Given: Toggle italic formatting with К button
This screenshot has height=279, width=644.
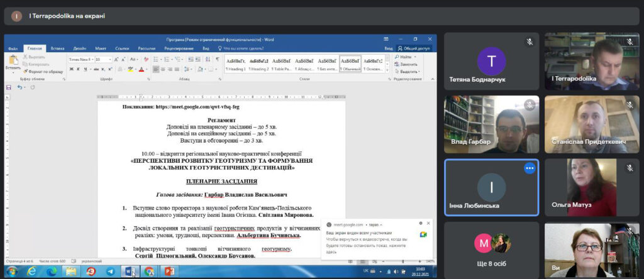Looking at the screenshot, I should pyautogui.click(x=78, y=69).
